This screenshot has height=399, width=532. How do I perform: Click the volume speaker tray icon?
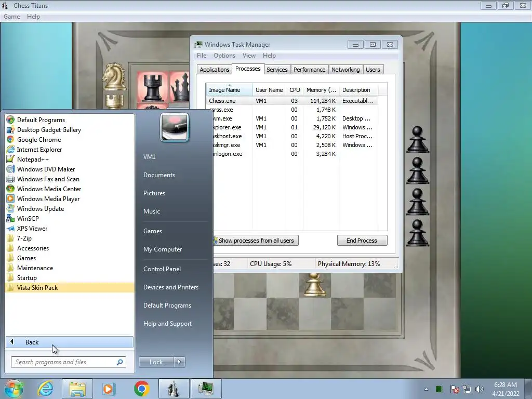click(x=480, y=389)
